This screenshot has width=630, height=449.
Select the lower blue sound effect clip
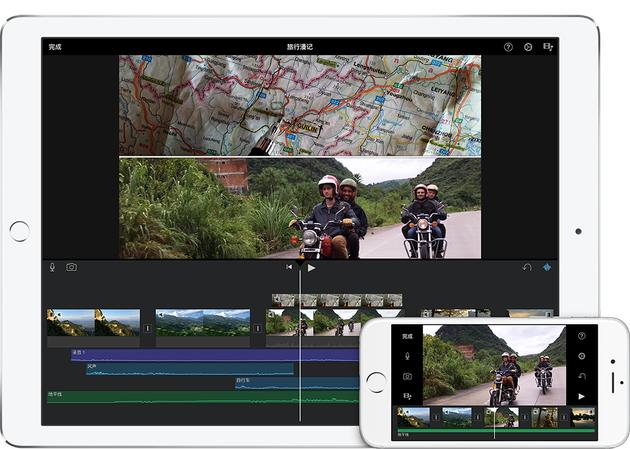pos(297,383)
